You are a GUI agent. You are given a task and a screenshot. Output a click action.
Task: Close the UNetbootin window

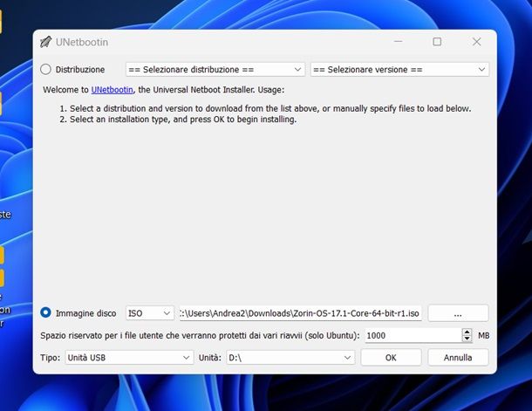(477, 41)
